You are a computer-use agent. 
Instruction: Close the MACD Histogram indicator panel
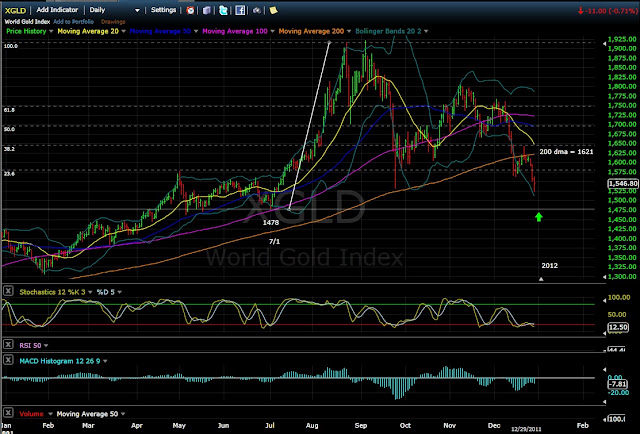click(x=8, y=360)
